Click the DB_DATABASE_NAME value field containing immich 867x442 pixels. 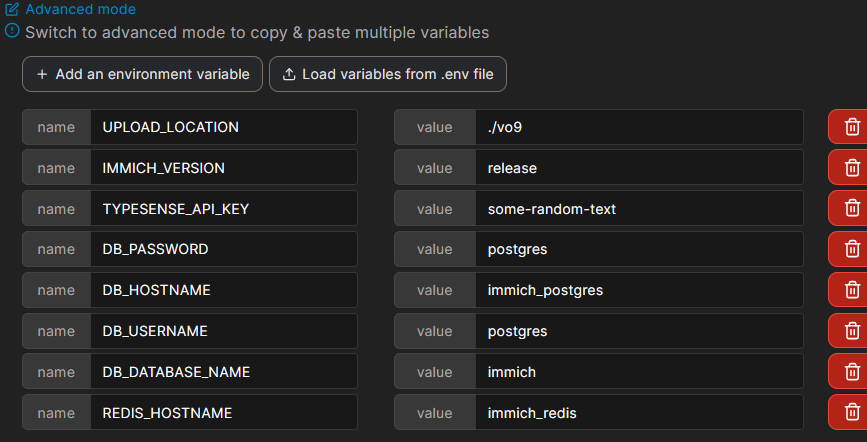coord(639,371)
